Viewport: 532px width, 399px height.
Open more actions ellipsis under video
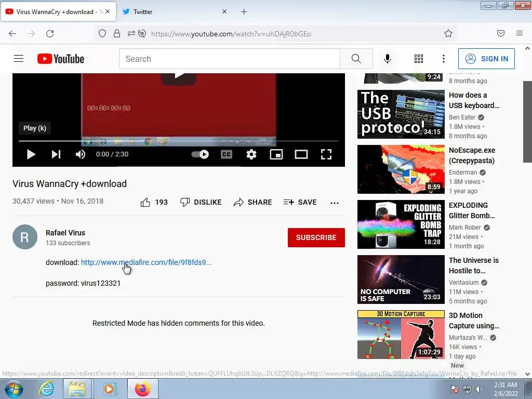pyautogui.click(x=335, y=203)
